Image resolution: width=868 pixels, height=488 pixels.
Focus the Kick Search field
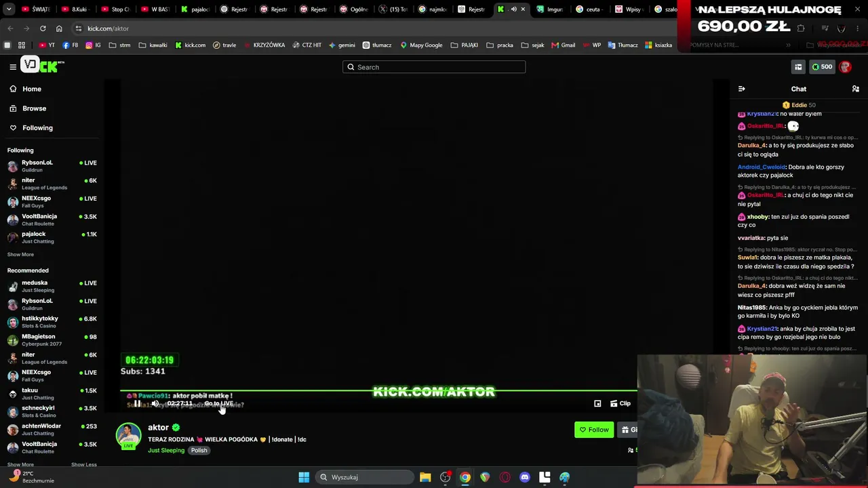click(x=434, y=67)
